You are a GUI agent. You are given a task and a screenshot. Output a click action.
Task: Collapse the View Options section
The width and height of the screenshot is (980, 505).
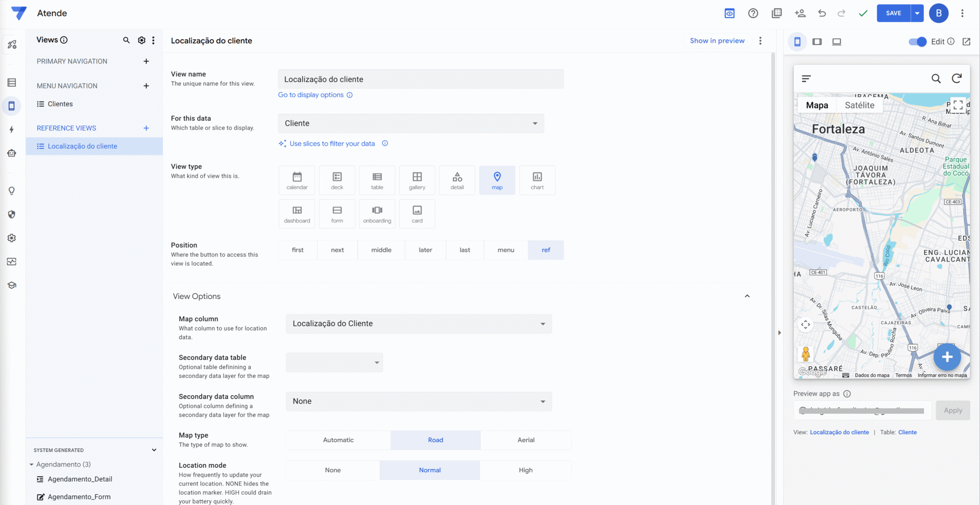tap(747, 296)
